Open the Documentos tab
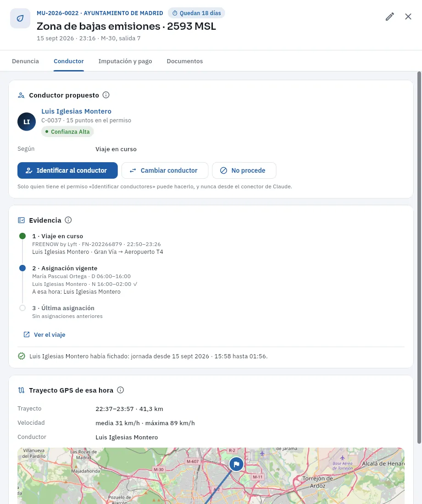 [x=185, y=61]
